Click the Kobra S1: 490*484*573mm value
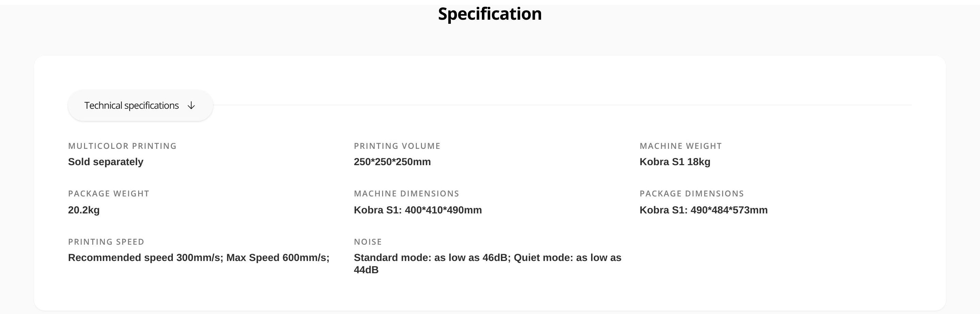 pyautogui.click(x=703, y=210)
